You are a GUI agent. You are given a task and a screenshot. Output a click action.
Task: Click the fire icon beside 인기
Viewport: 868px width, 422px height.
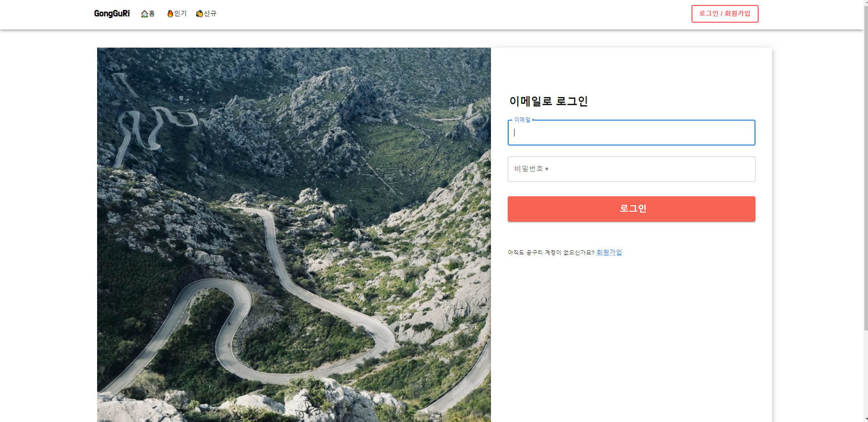(170, 14)
